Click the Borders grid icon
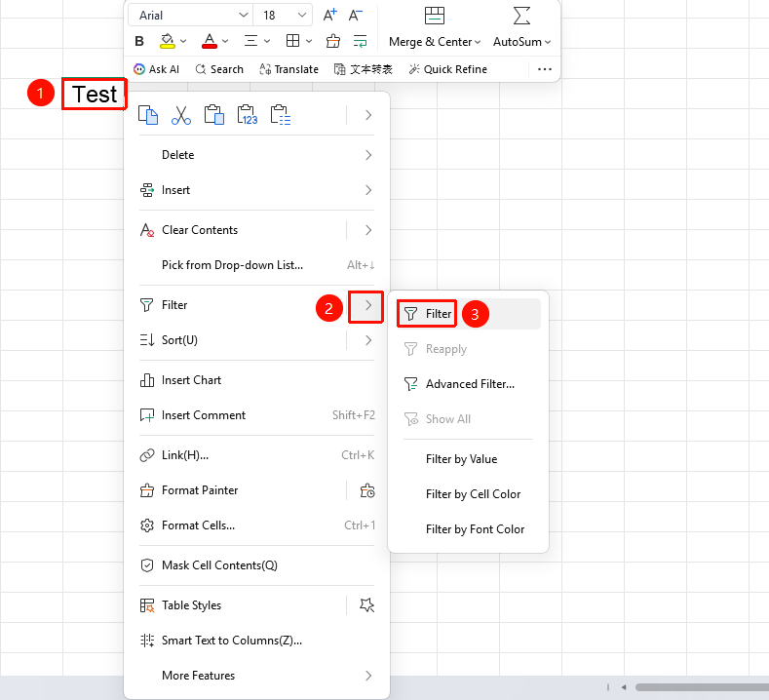This screenshot has width=769, height=700. coord(292,41)
